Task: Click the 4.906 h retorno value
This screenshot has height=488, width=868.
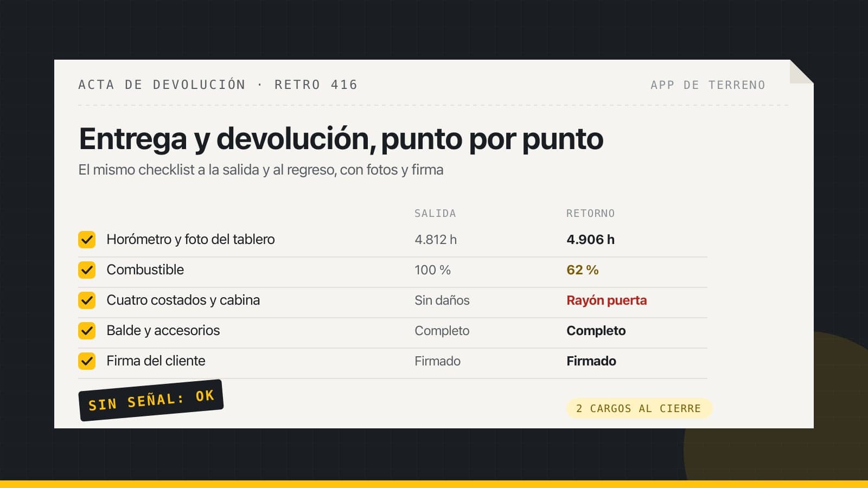Action: click(x=590, y=240)
